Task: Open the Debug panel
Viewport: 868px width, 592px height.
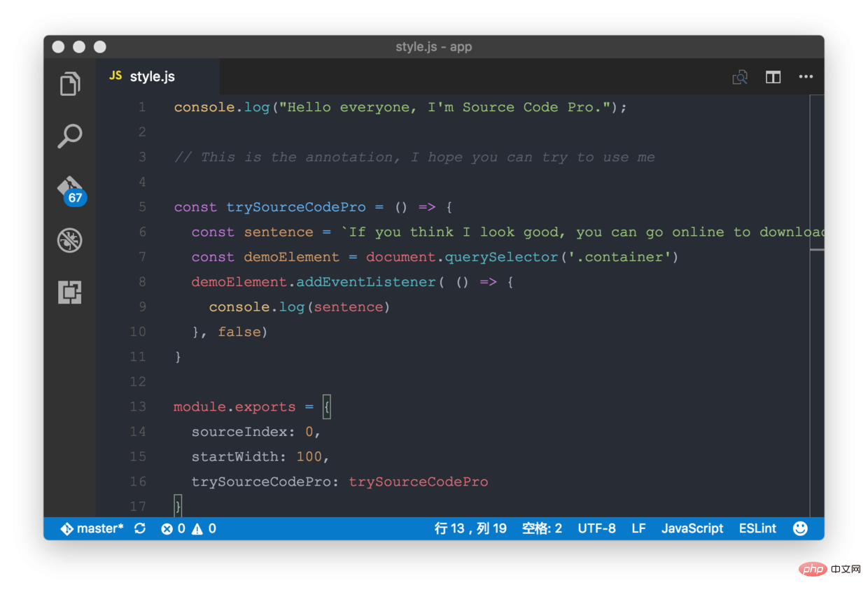Action: (x=69, y=241)
